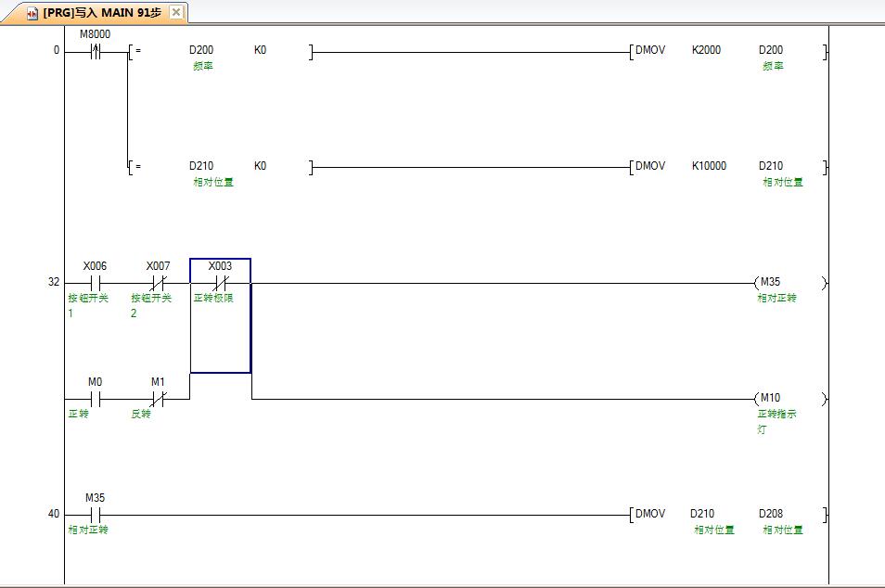Click the 正转指示灯 comment under M10

click(776, 421)
